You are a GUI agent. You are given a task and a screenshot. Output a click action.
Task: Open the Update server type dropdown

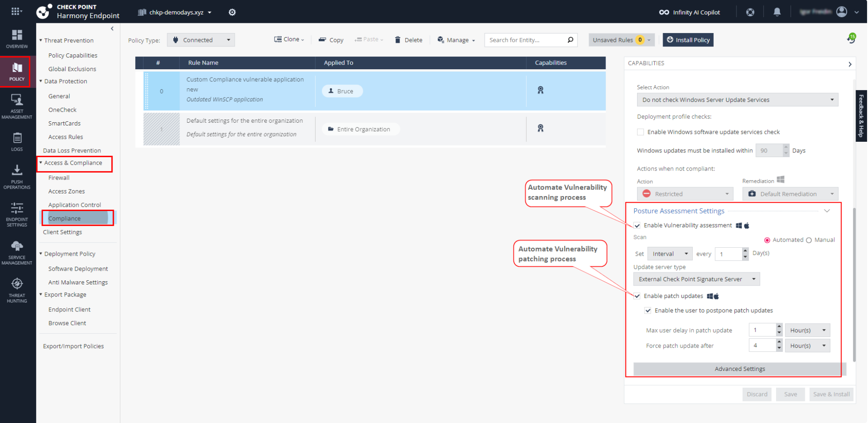click(697, 279)
